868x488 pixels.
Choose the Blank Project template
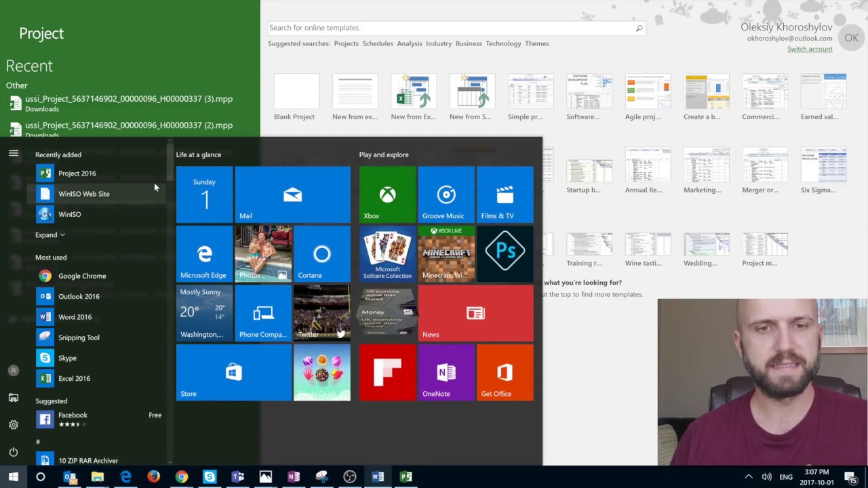(x=296, y=97)
